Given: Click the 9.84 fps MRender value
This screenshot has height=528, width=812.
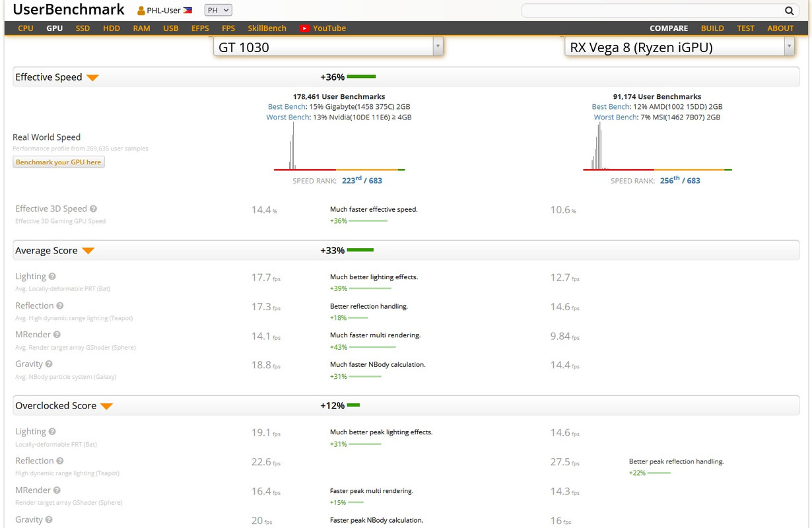Looking at the screenshot, I should click(x=565, y=336).
